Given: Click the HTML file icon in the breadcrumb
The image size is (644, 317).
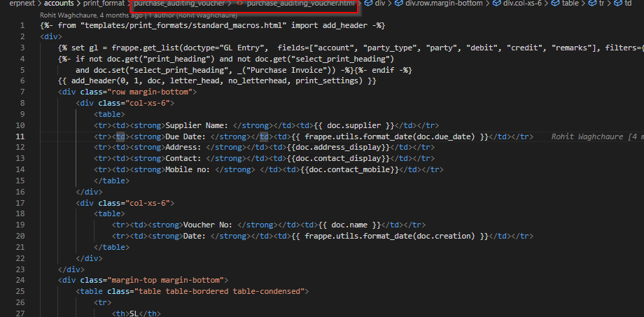Looking at the screenshot, I should click(239, 3).
